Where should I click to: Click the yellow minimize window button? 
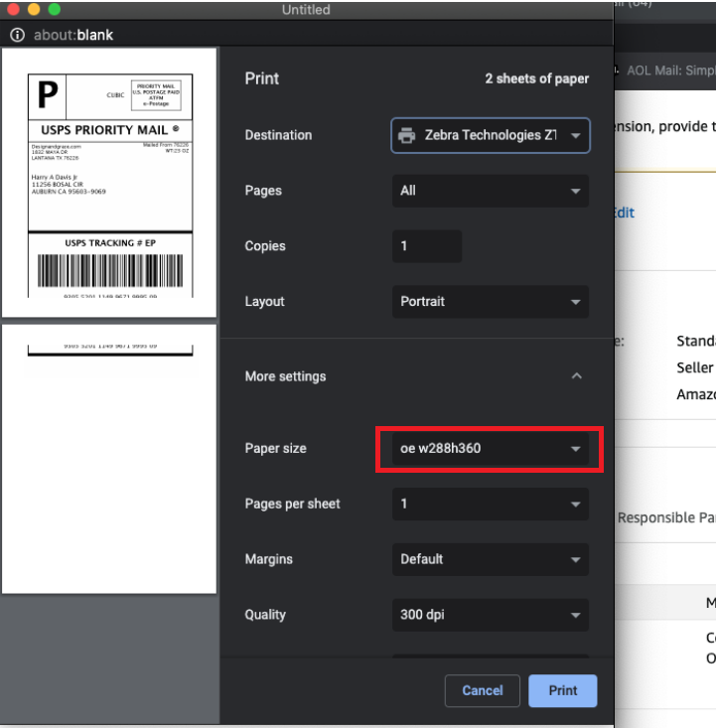click(34, 9)
